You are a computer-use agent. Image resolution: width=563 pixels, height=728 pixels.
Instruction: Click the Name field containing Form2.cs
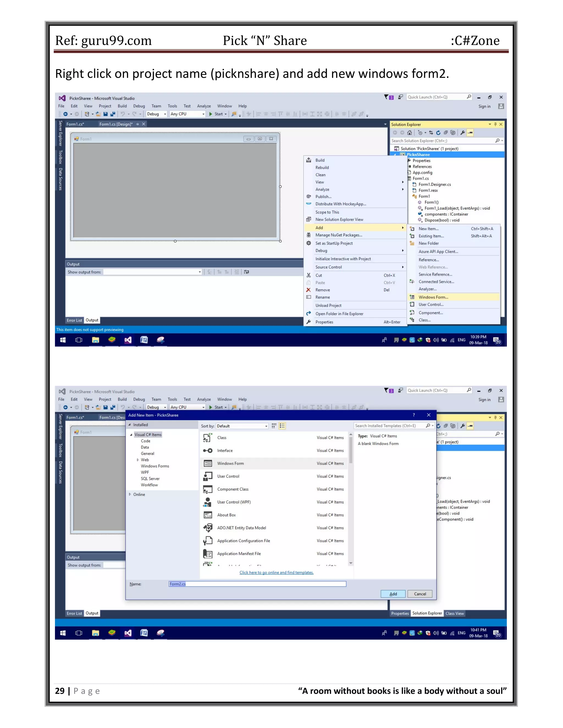pyautogui.click(x=257, y=584)
